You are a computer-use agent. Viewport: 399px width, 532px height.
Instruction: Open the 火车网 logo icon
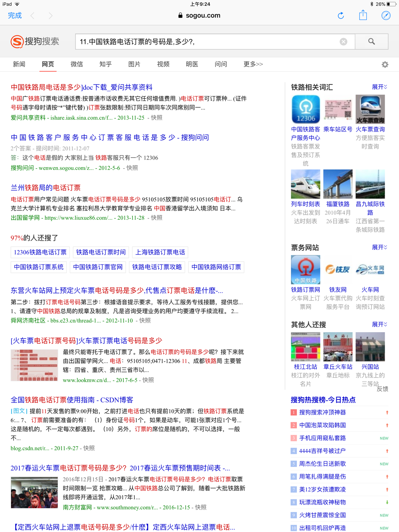(370, 270)
